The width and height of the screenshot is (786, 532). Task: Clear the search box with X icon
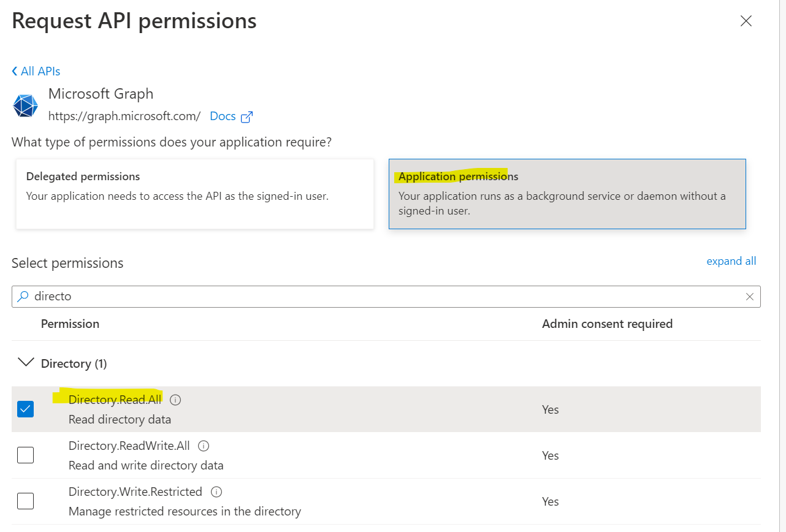(749, 297)
